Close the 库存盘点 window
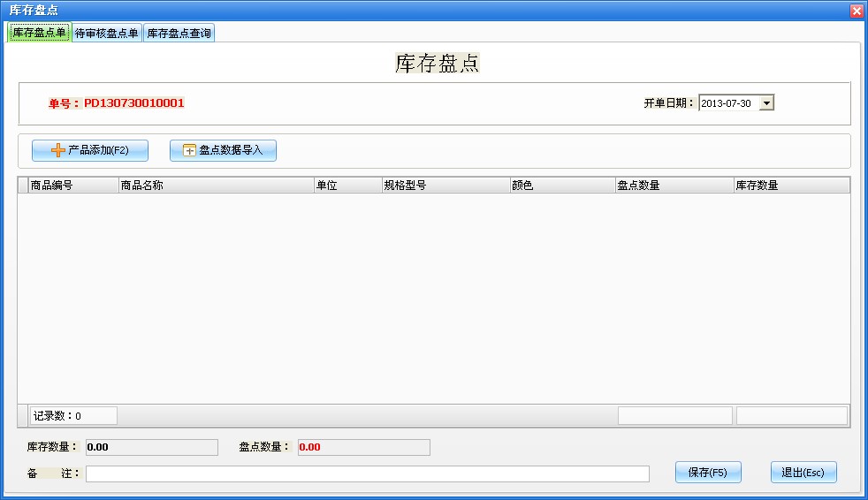Viewport: 868px width, 500px height. [x=857, y=11]
